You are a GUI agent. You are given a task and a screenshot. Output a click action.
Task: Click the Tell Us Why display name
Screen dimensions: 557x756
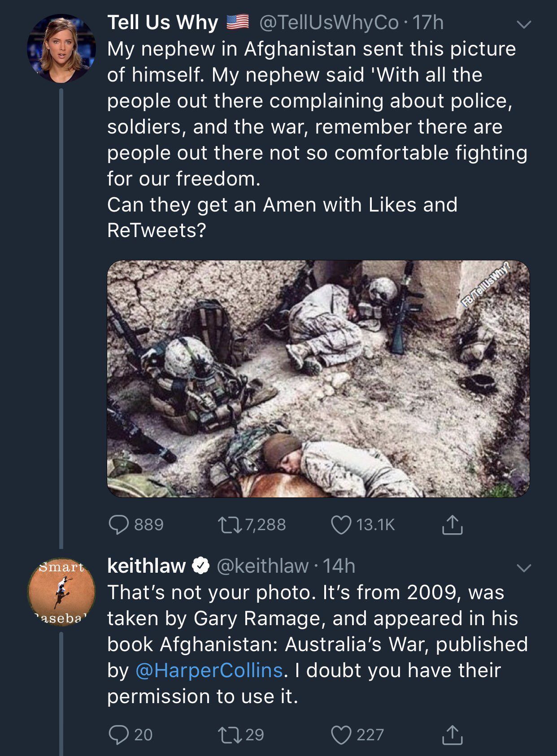point(162,22)
